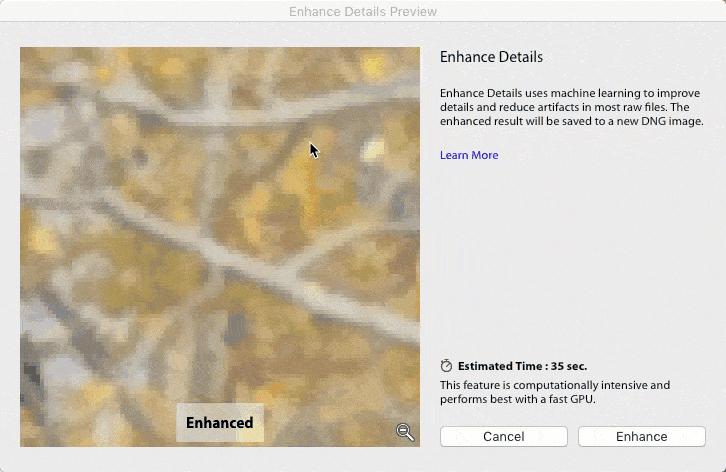Click the stopwatch icon beside Estimated Time

tap(446, 365)
